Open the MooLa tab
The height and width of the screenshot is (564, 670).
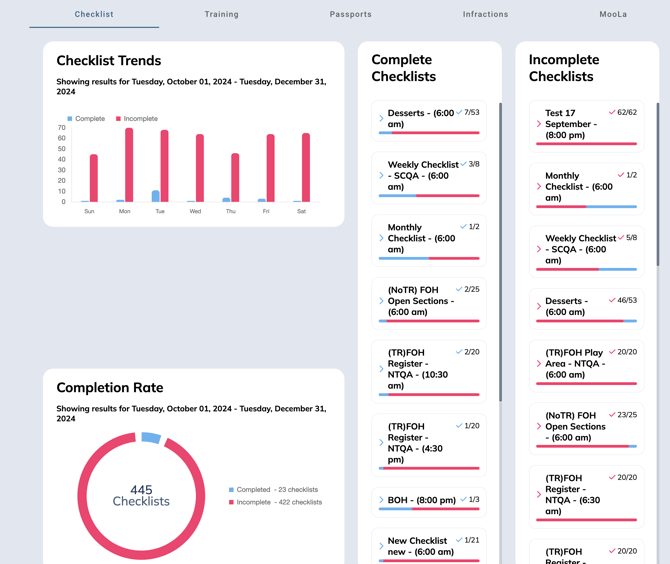pos(613,14)
